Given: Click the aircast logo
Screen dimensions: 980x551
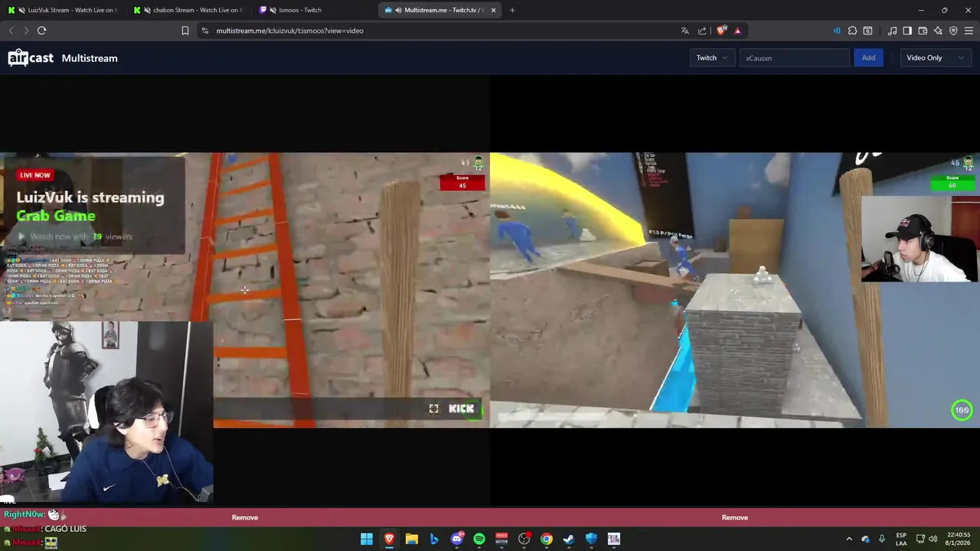Looking at the screenshot, I should (31, 58).
